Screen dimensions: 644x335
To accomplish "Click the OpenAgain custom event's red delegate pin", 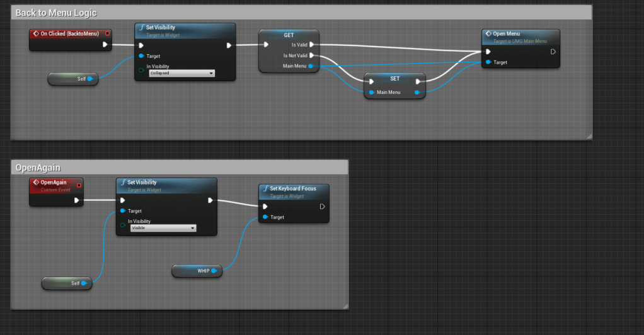I will point(79,185).
